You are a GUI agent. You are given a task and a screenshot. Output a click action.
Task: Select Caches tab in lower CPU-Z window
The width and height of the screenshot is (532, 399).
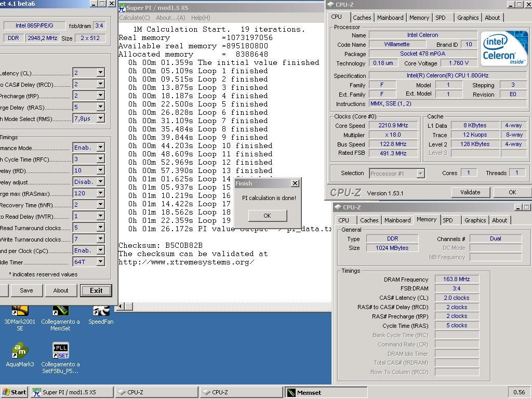[x=369, y=220]
